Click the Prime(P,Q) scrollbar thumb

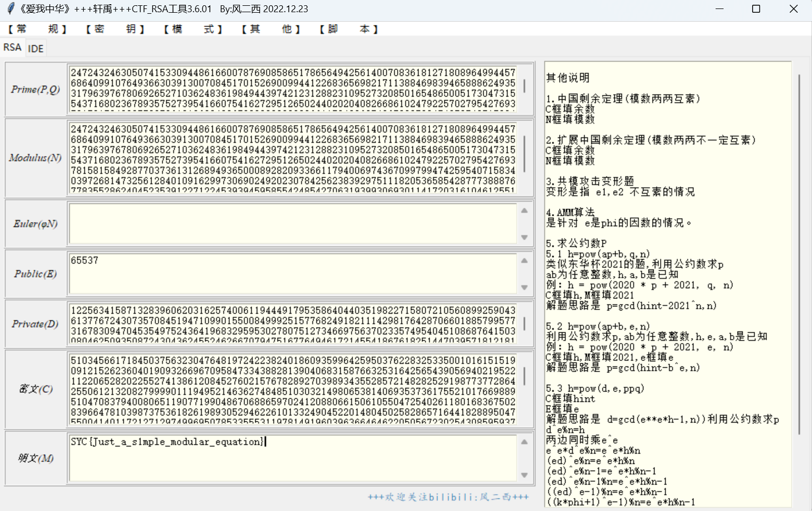[x=524, y=86]
